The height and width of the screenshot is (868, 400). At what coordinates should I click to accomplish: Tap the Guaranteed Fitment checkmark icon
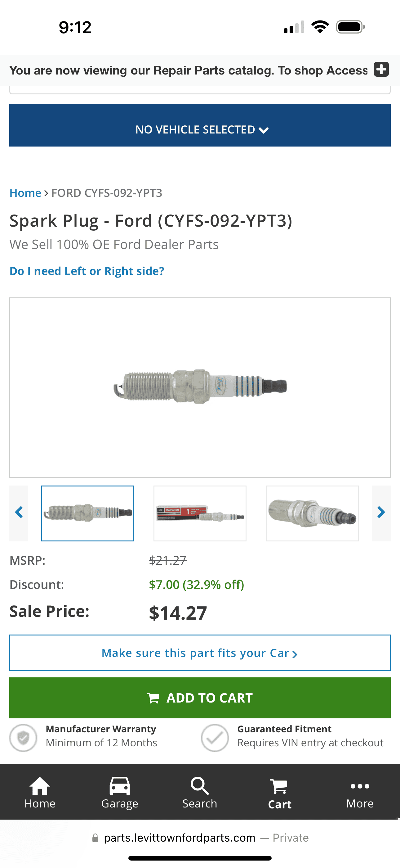[x=215, y=738]
